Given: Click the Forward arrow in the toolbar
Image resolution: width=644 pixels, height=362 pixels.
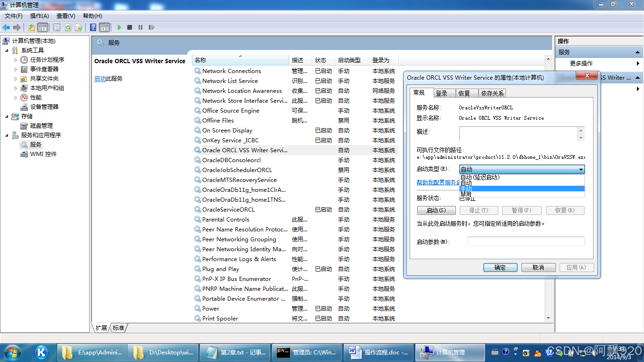Looking at the screenshot, I should [x=17, y=27].
